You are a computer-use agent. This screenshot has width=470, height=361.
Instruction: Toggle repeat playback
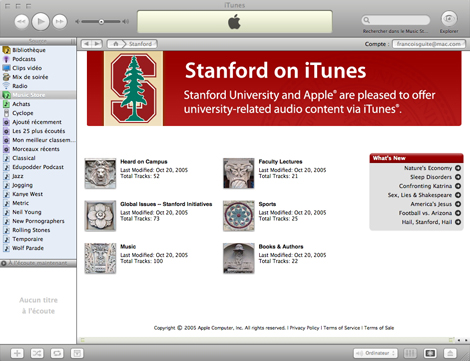pos(57,353)
